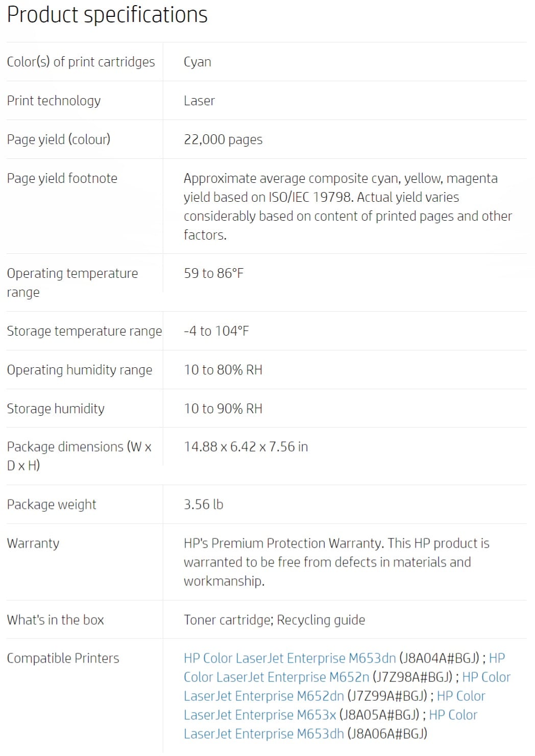Click the 22,000 pages value
The height and width of the screenshot is (756, 535).
[x=223, y=139]
